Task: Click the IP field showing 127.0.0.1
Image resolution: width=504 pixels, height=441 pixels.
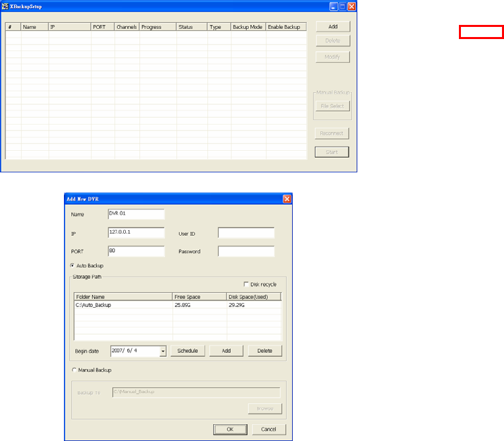Action: click(x=137, y=232)
